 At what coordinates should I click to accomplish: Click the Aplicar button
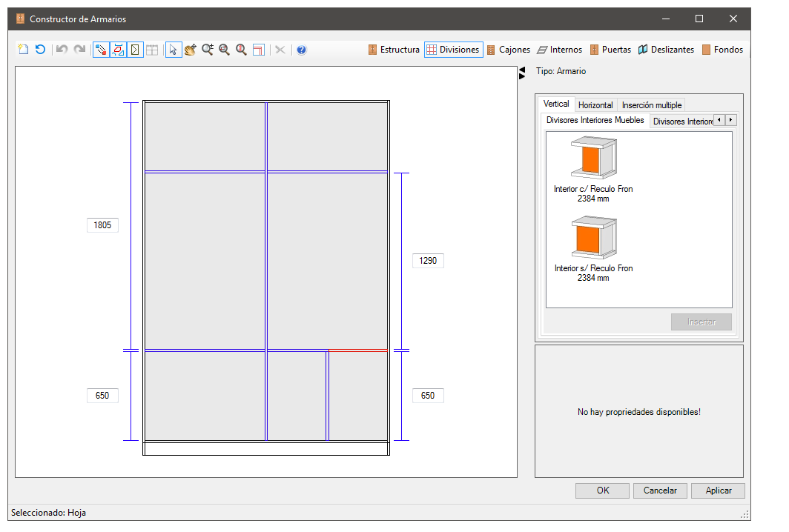[x=718, y=491]
